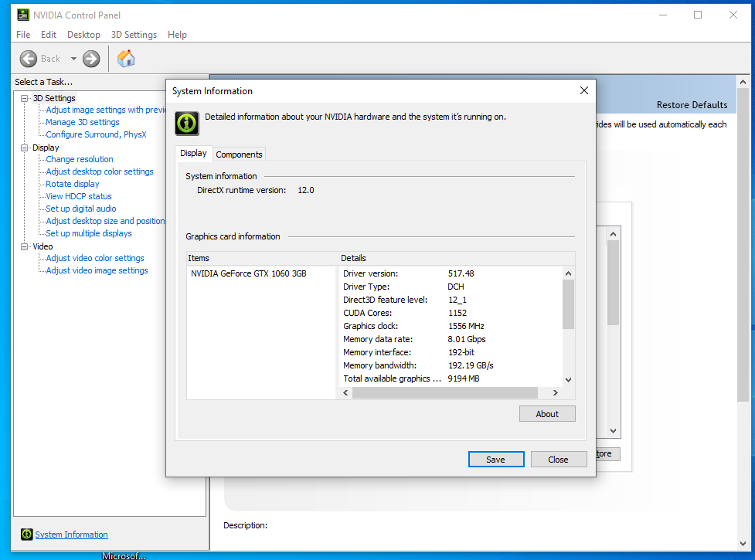Screen dimensions: 755x560
Task: Click the Details column header
Action: tap(457, 258)
